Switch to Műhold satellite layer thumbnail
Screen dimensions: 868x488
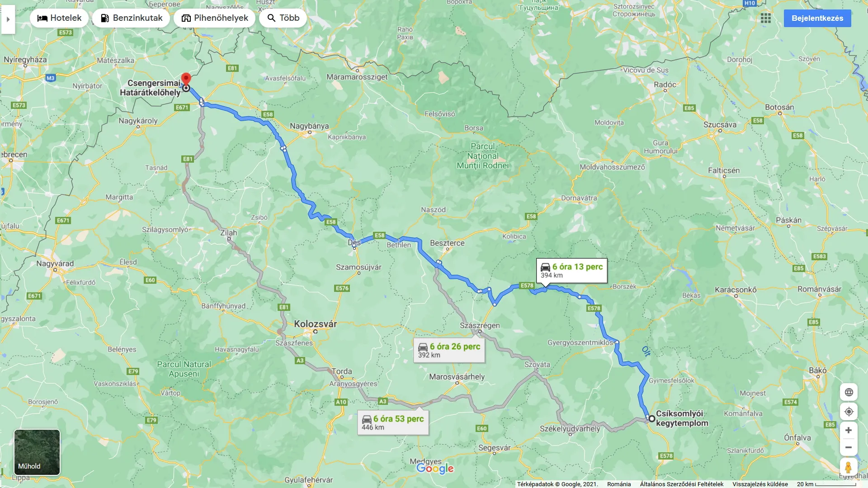point(37,452)
